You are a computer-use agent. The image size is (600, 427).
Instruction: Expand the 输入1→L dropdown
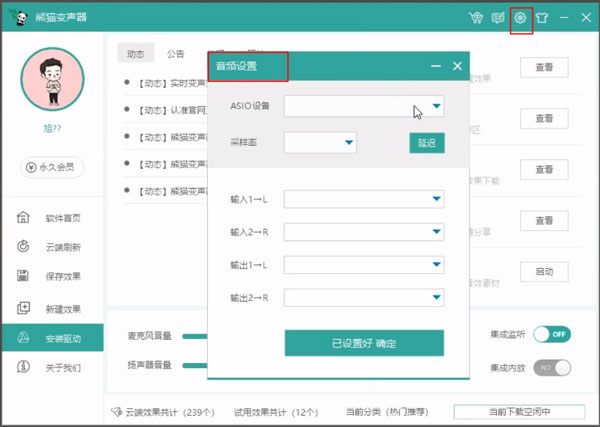pyautogui.click(x=437, y=199)
